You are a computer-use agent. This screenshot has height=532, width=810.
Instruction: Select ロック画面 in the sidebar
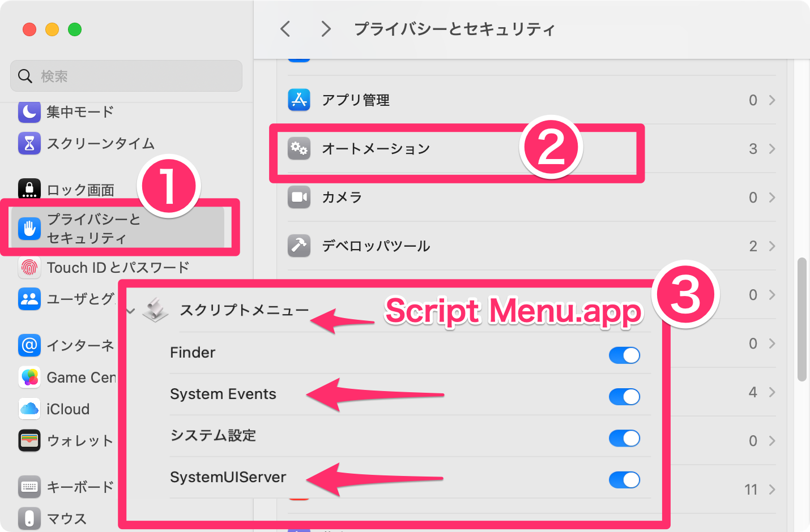pyautogui.click(x=80, y=190)
